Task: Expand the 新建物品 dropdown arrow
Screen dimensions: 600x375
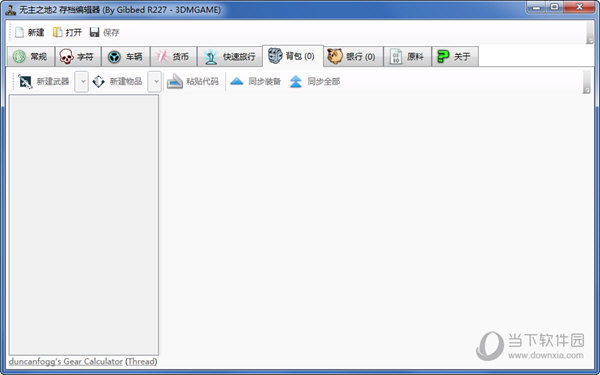Action: [x=155, y=82]
